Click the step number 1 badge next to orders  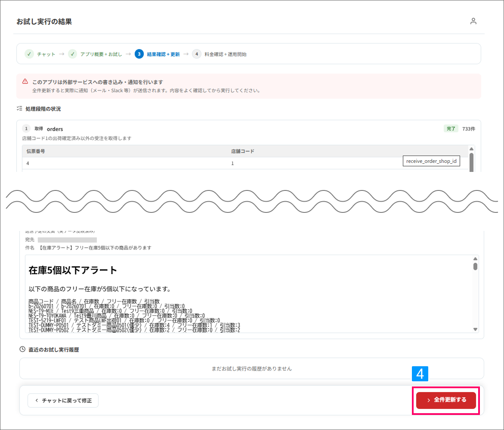point(26,129)
